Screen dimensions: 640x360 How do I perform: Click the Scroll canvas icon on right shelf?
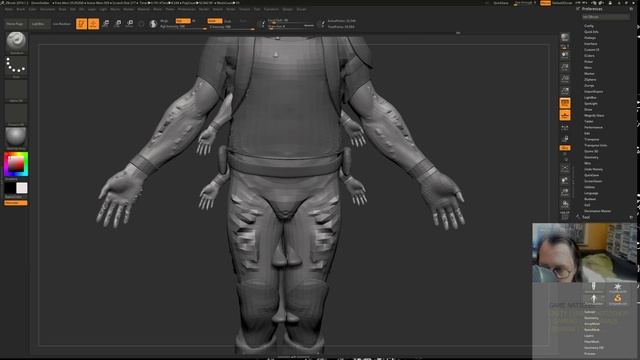(565, 55)
